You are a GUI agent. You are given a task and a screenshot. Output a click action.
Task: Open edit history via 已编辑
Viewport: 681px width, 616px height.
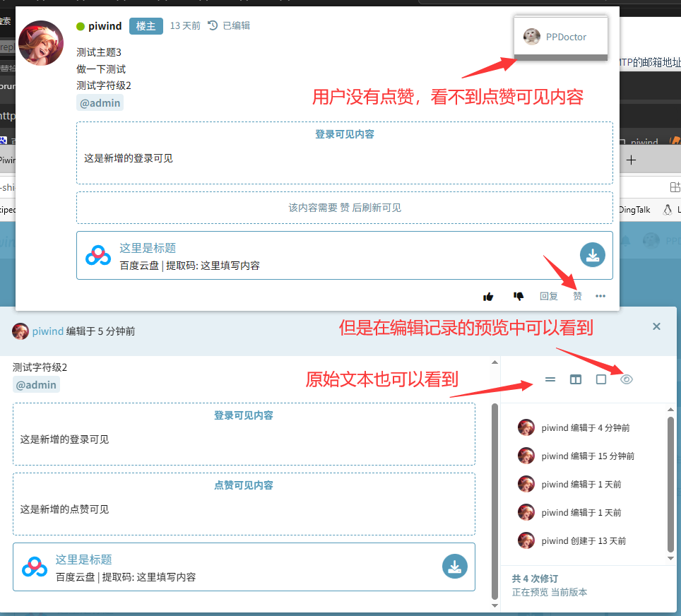229,26
